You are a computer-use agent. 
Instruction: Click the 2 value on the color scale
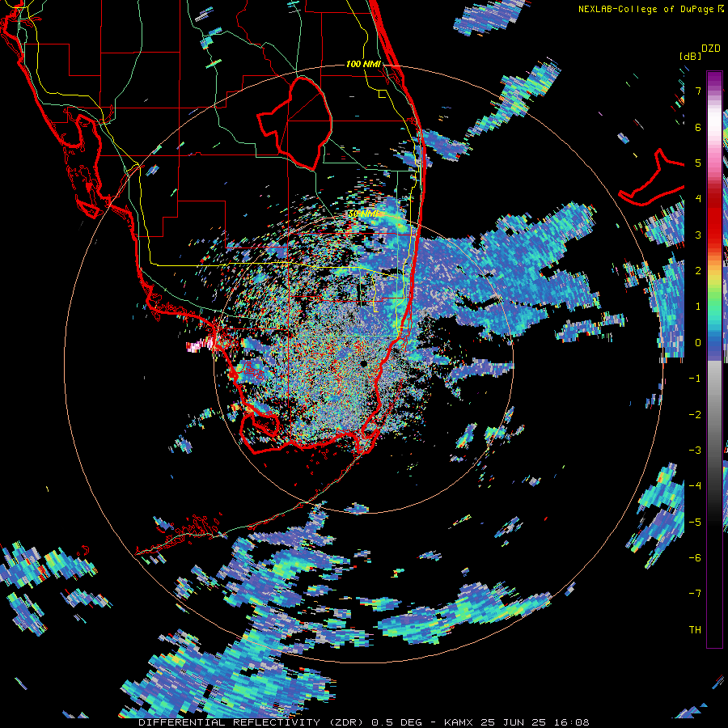(698, 271)
